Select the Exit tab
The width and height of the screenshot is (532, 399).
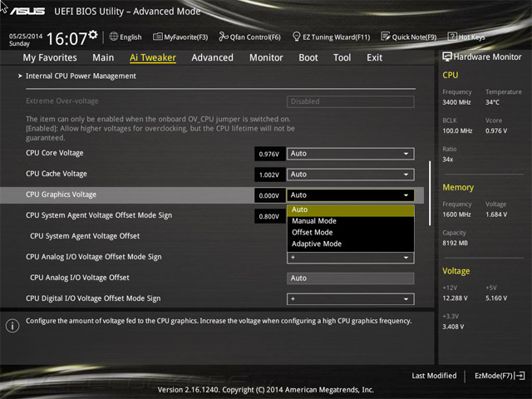375,57
